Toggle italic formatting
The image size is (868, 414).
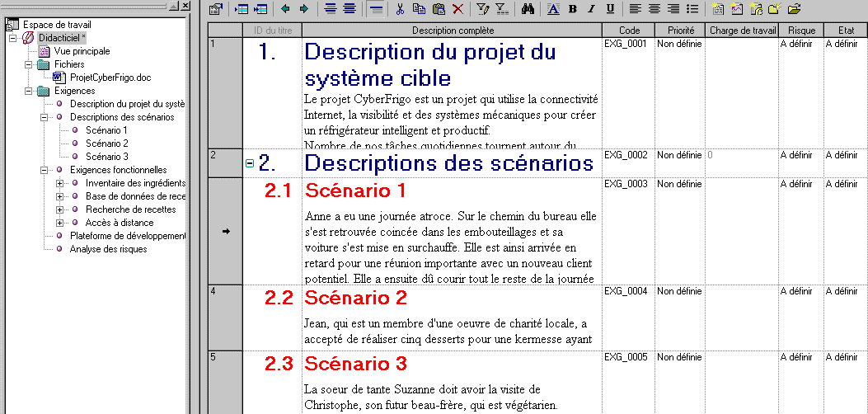click(591, 8)
